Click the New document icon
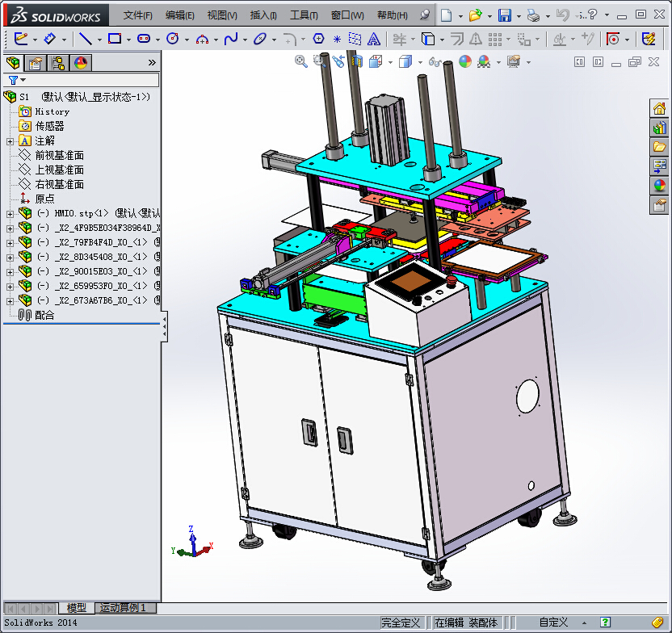Viewport: 672px width, 633px height. click(446, 16)
